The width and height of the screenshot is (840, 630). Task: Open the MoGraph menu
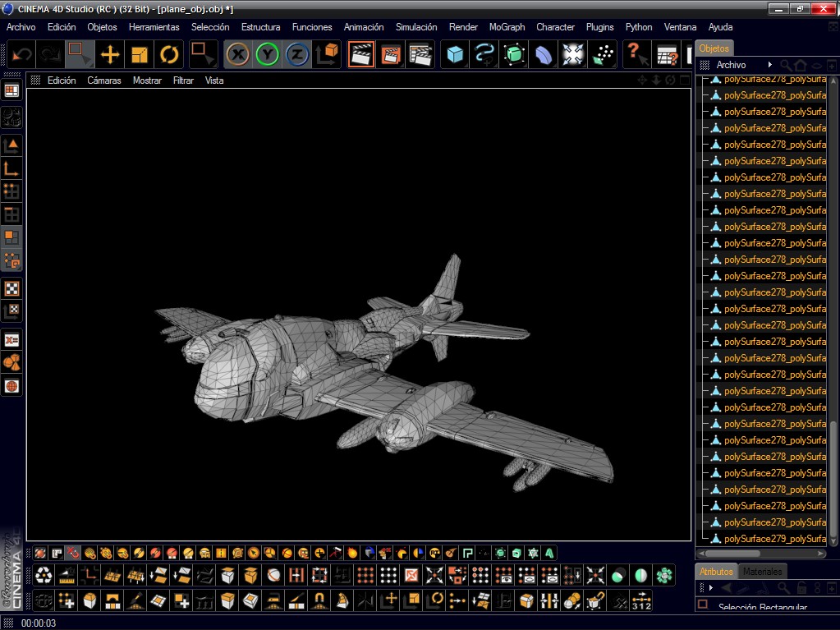coord(507,27)
